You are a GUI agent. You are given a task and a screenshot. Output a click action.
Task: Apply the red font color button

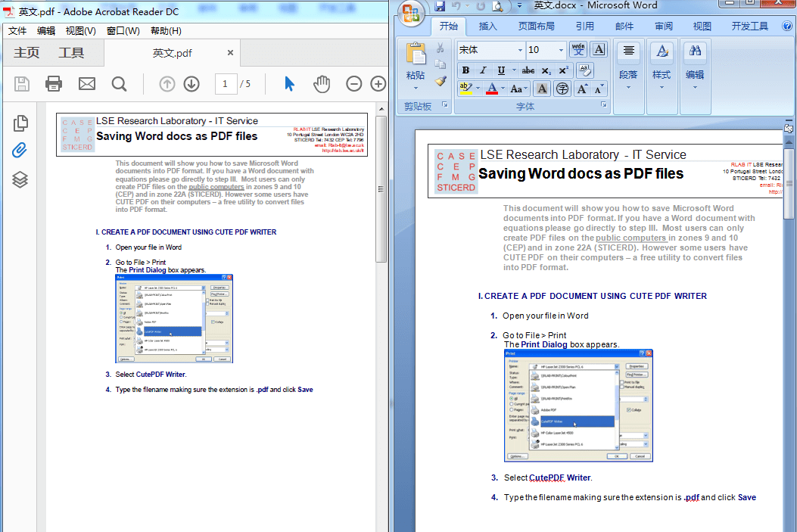coord(492,89)
